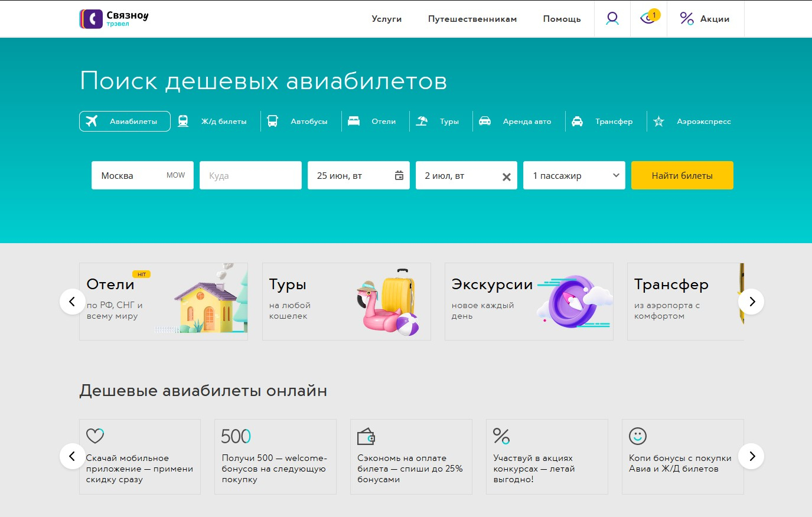Screen dimensions: 812x517
Task: Choose the Аренда авто car icon
Action: (x=485, y=122)
